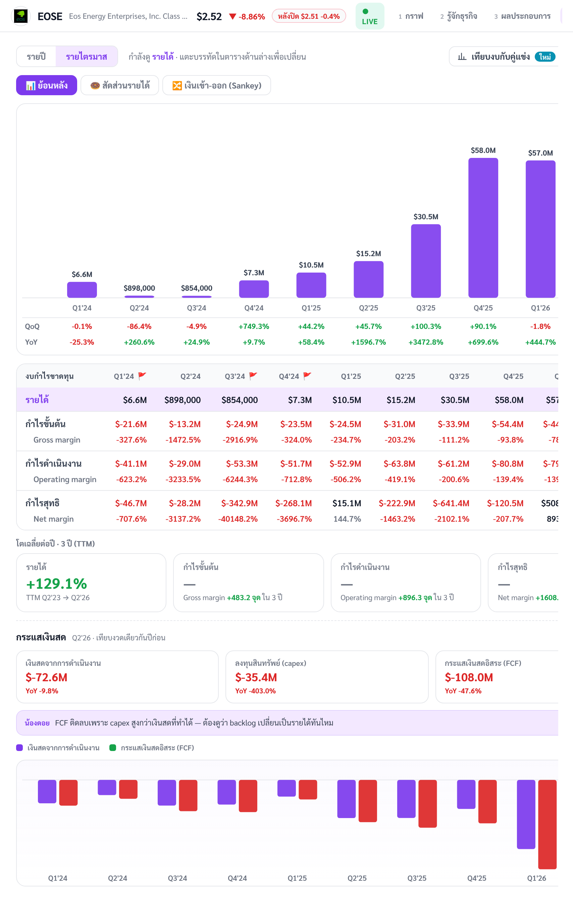The height and width of the screenshot is (924, 573).
Task: Click the ใหม่ new badge
Action: [x=545, y=57]
